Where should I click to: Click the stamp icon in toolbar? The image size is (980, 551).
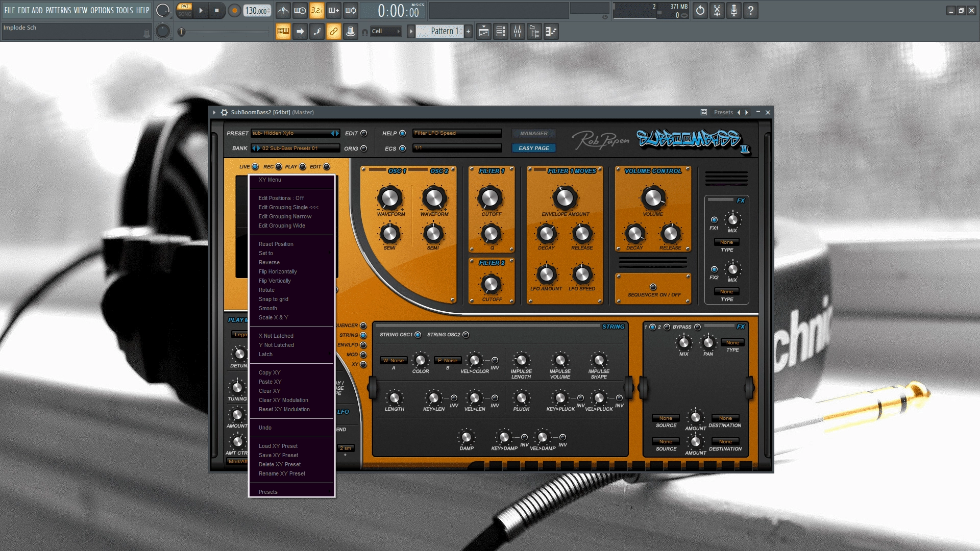tap(351, 32)
